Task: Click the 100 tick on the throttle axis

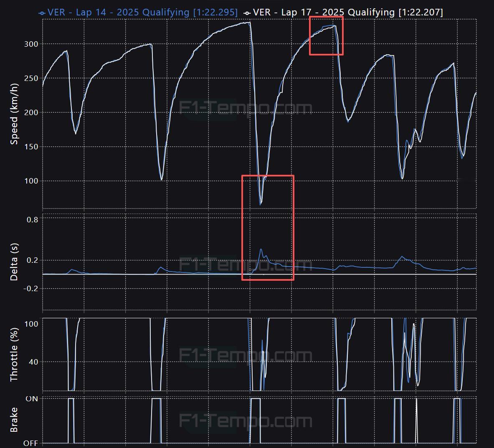Action: click(x=31, y=324)
